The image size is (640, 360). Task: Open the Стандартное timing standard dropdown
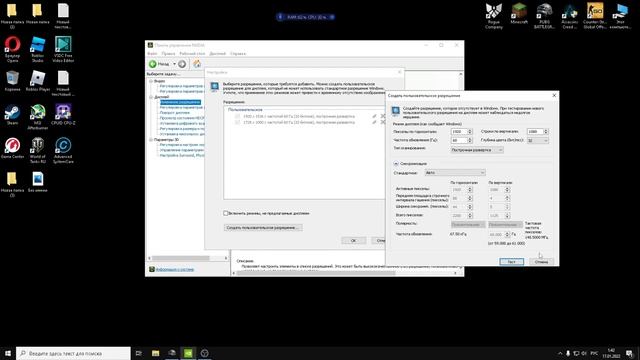tap(455, 173)
